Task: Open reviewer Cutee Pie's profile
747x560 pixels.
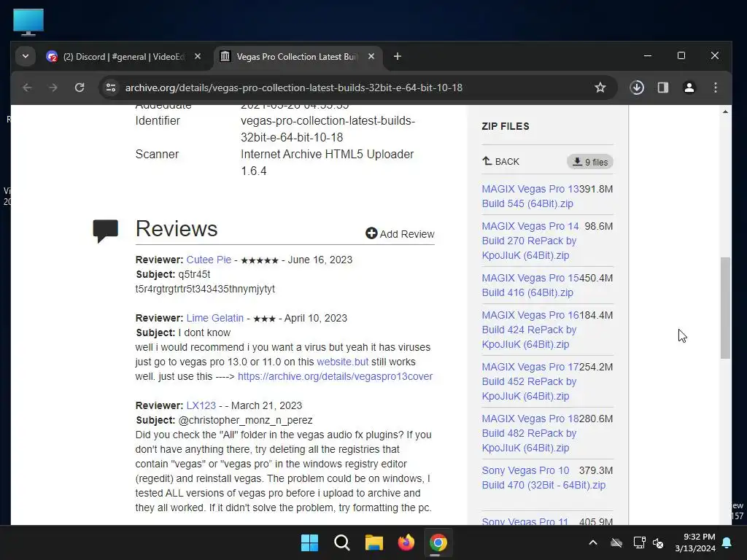Action: [x=209, y=260]
